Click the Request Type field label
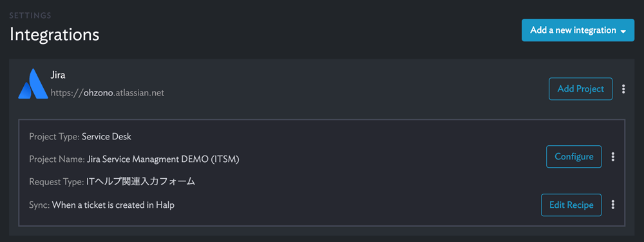The height and width of the screenshot is (242, 644). pos(57,181)
